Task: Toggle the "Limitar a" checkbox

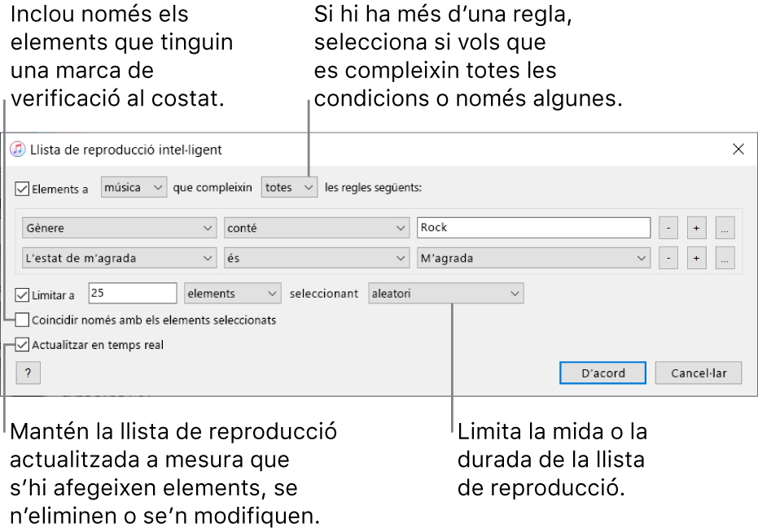Action: [22, 294]
